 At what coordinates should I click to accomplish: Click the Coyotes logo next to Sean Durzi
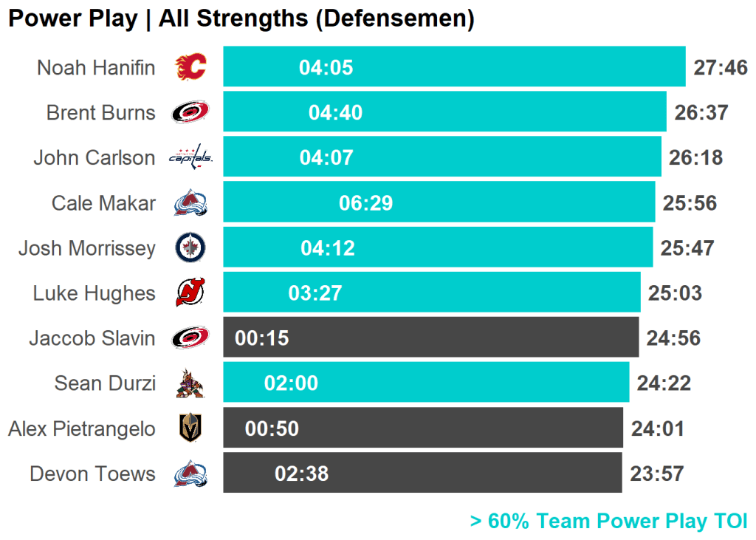click(190, 383)
